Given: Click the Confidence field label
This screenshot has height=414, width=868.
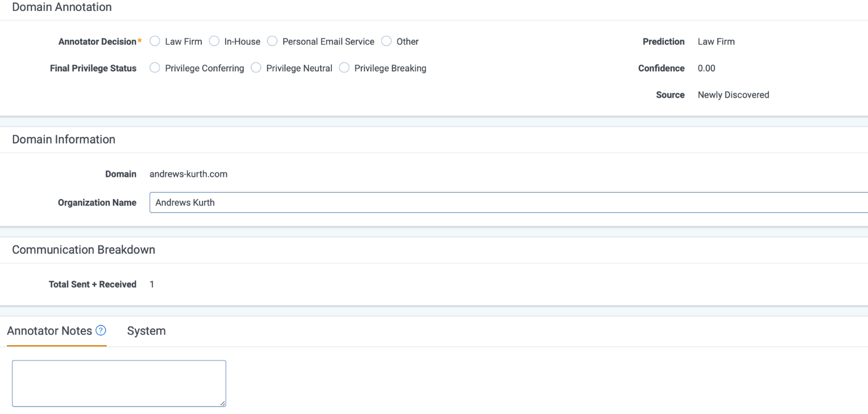Looking at the screenshot, I should [x=662, y=68].
